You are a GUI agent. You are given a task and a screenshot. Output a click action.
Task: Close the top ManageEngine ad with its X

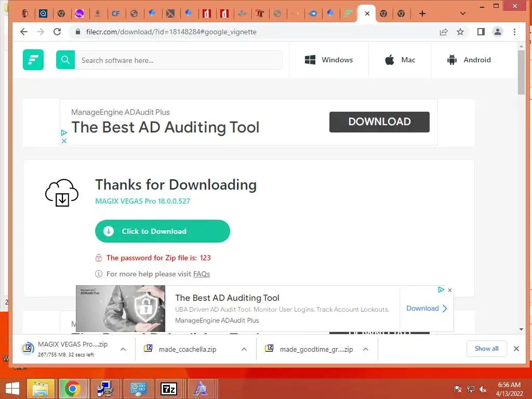[x=64, y=141]
